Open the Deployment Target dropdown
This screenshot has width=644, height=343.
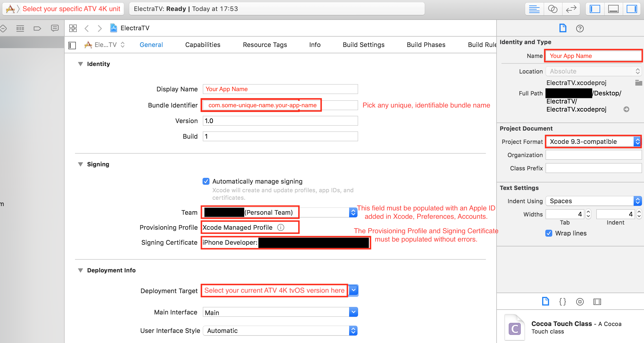[x=353, y=290]
